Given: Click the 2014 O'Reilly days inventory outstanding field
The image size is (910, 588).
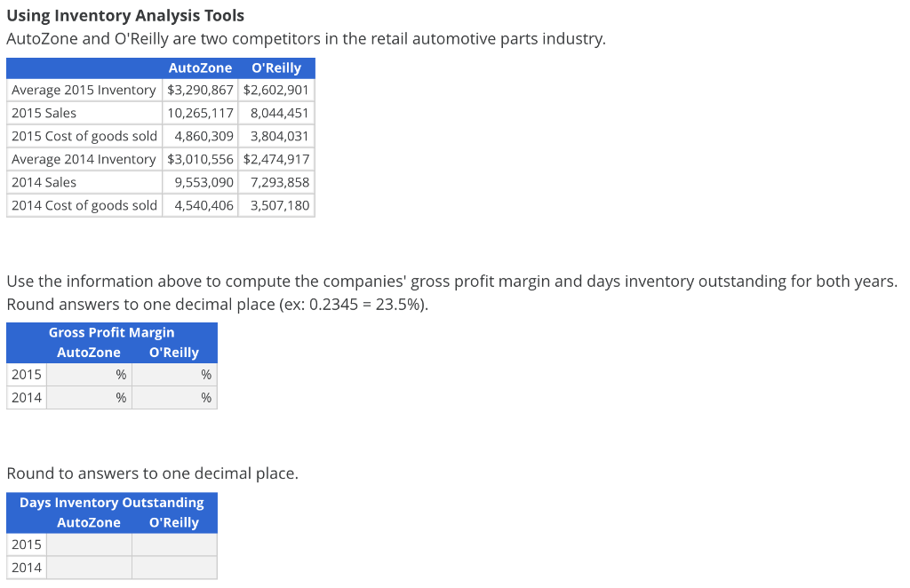Looking at the screenshot, I should point(174,567).
